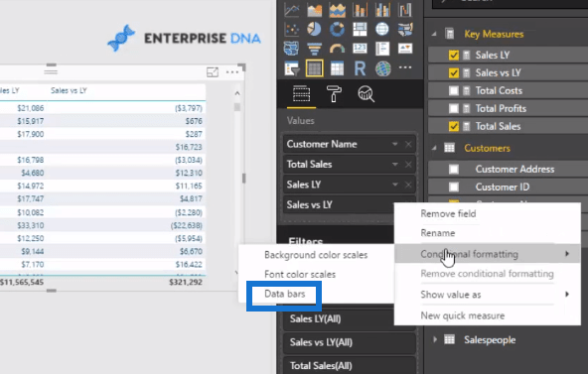The height and width of the screenshot is (374, 588).
Task: Select the donut chart visualization
Action: click(x=337, y=29)
